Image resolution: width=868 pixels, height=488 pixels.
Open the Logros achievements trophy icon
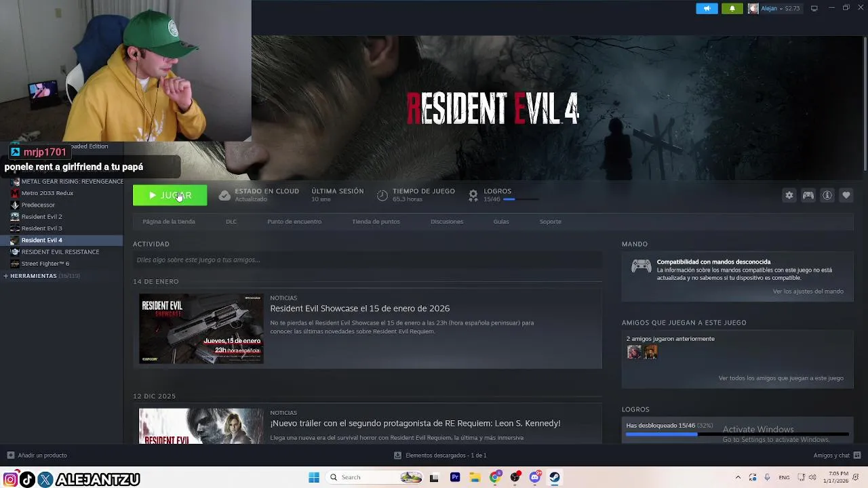point(473,195)
